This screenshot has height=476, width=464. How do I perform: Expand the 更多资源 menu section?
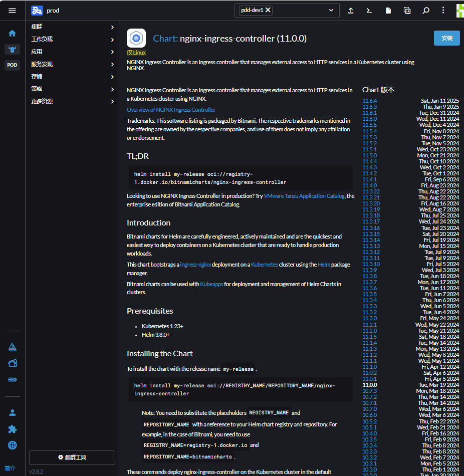[72, 101]
